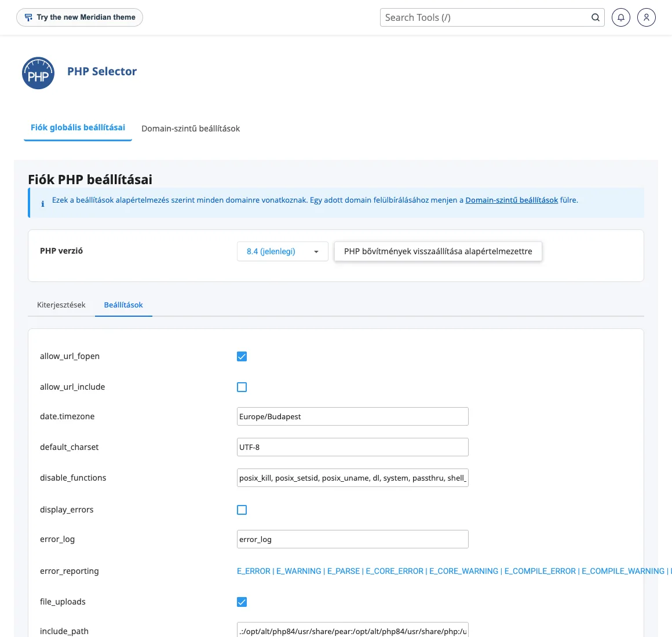672x637 pixels.
Task: Toggle the display_errors checkbox
Action: (242, 510)
